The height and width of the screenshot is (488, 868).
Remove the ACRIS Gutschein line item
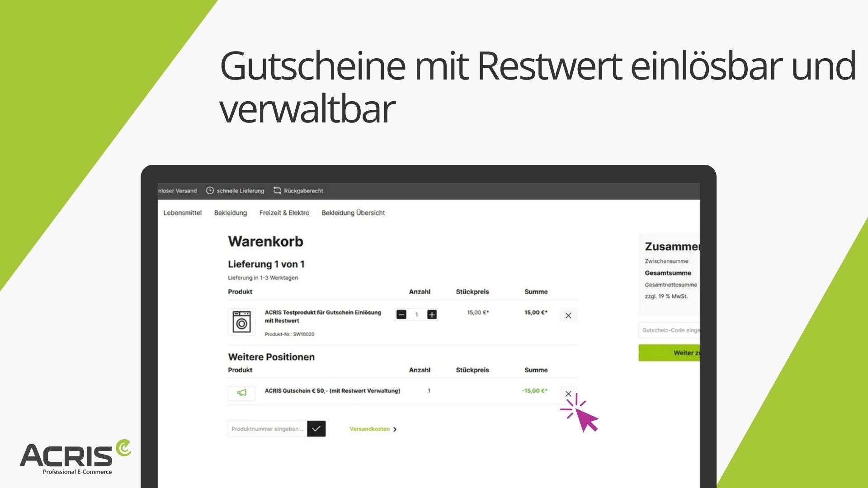coord(568,394)
